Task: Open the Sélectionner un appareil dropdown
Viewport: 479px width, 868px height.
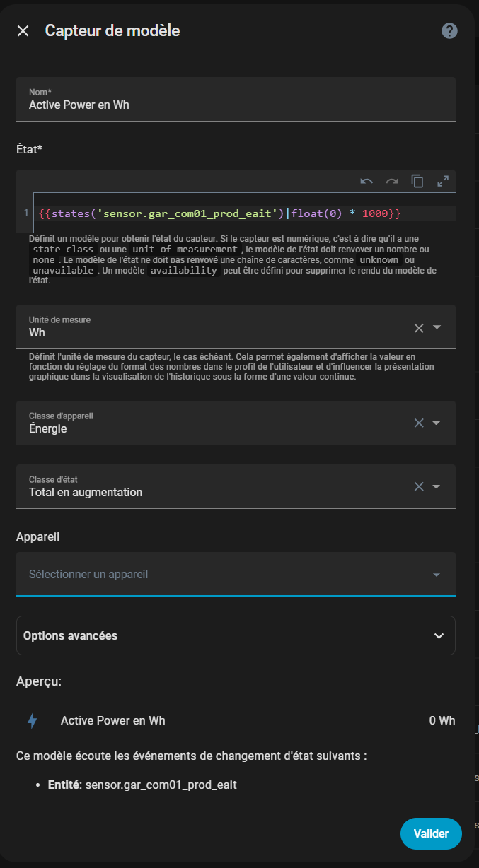Action: [235, 575]
